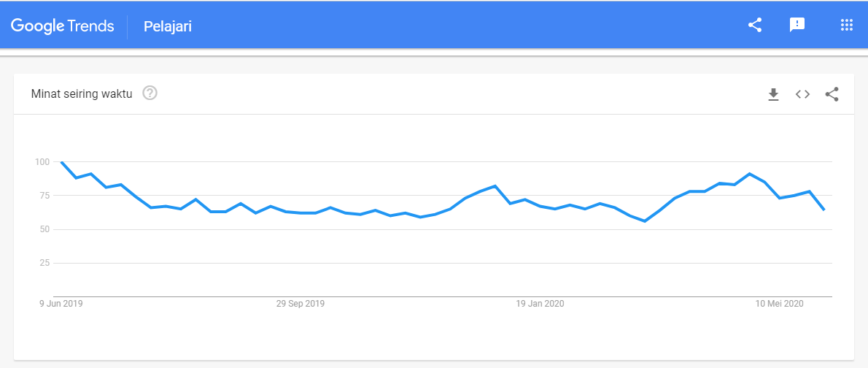Click the 50 value axis label
Image resolution: width=868 pixels, height=368 pixels.
pyautogui.click(x=44, y=229)
